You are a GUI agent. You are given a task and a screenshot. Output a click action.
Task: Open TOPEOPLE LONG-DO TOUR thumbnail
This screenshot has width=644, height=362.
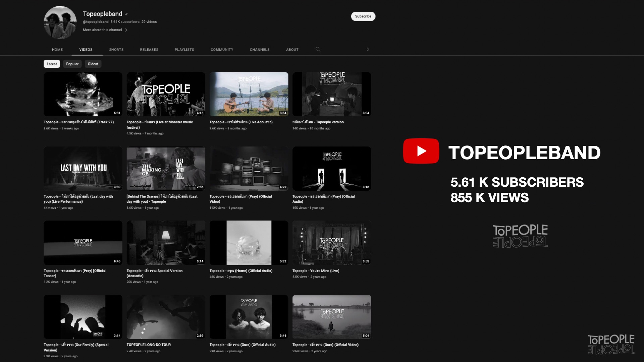(166, 317)
